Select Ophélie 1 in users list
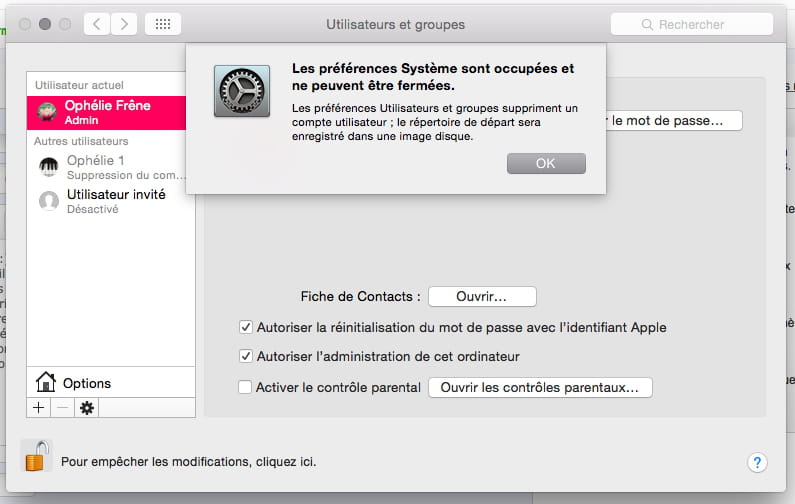 [x=111, y=167]
